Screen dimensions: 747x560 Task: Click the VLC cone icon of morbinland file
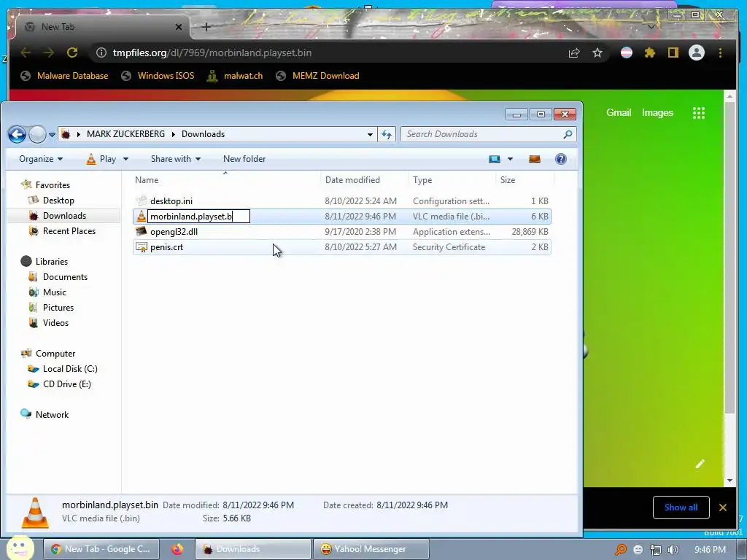click(141, 216)
